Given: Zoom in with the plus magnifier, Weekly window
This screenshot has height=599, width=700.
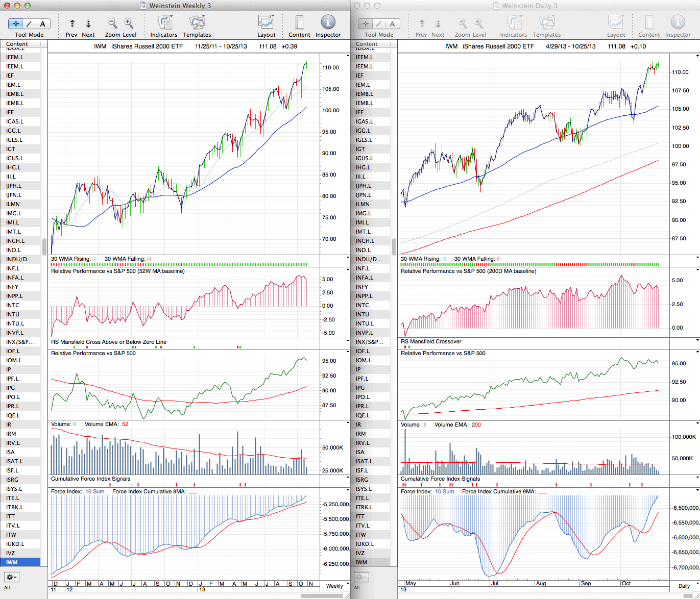Looking at the screenshot, I should [129, 23].
